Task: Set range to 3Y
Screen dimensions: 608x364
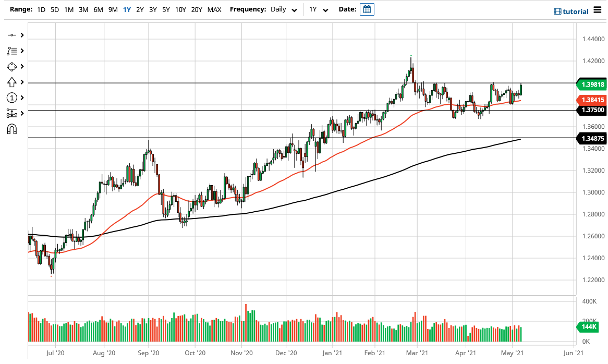Action: [x=153, y=10]
